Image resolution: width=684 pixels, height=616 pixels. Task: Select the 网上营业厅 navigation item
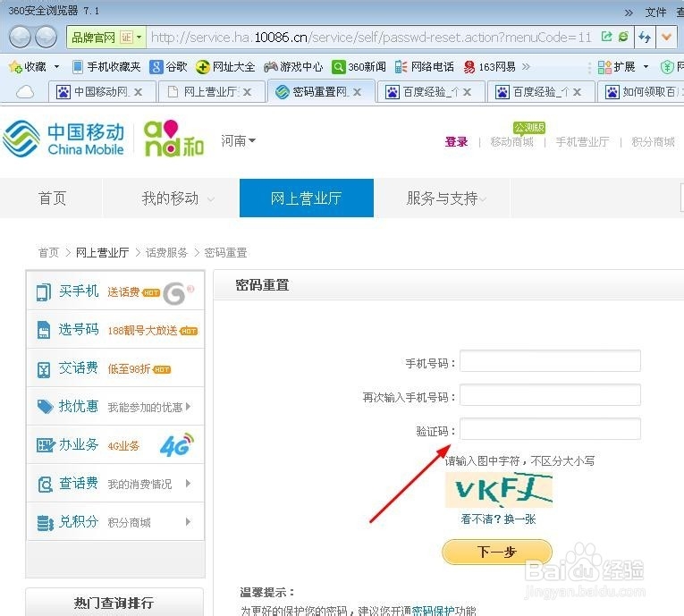pos(306,198)
